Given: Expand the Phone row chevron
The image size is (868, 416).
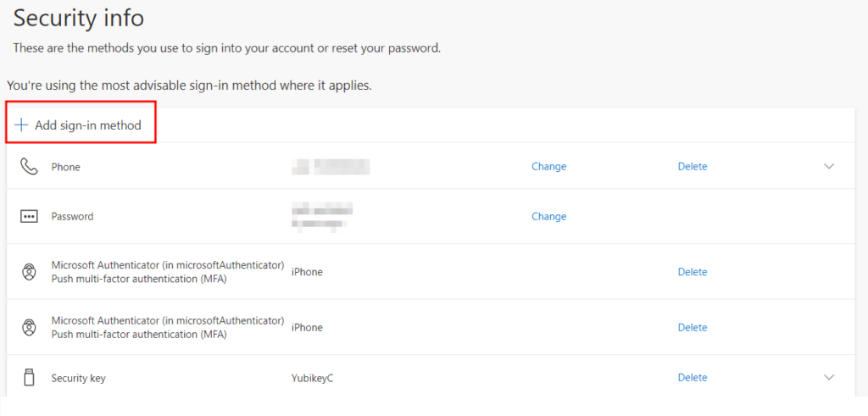Looking at the screenshot, I should pyautogui.click(x=829, y=167).
